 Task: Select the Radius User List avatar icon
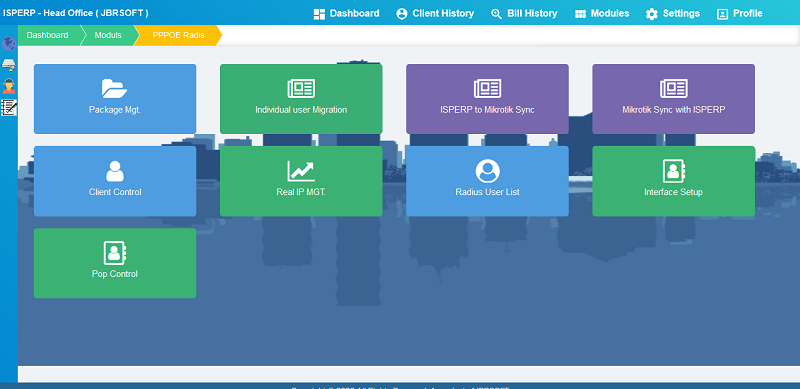[x=487, y=171]
